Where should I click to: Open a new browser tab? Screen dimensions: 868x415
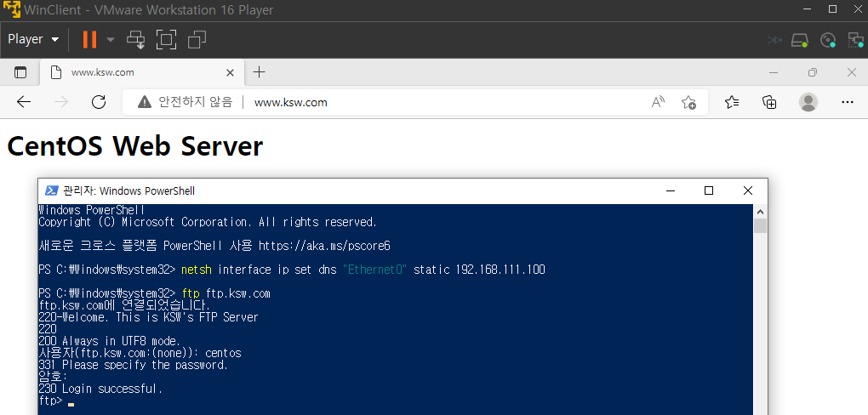(x=259, y=72)
